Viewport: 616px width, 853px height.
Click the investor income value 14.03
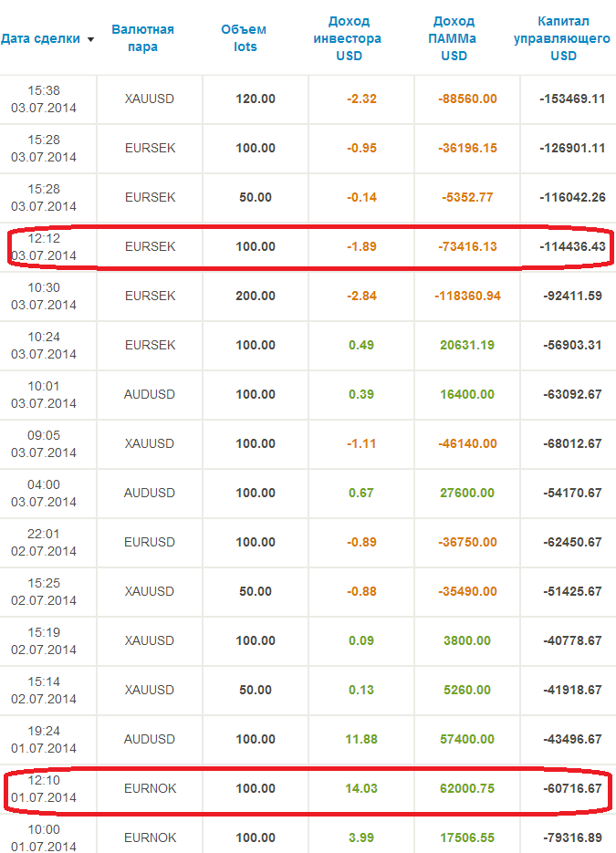tap(360, 788)
